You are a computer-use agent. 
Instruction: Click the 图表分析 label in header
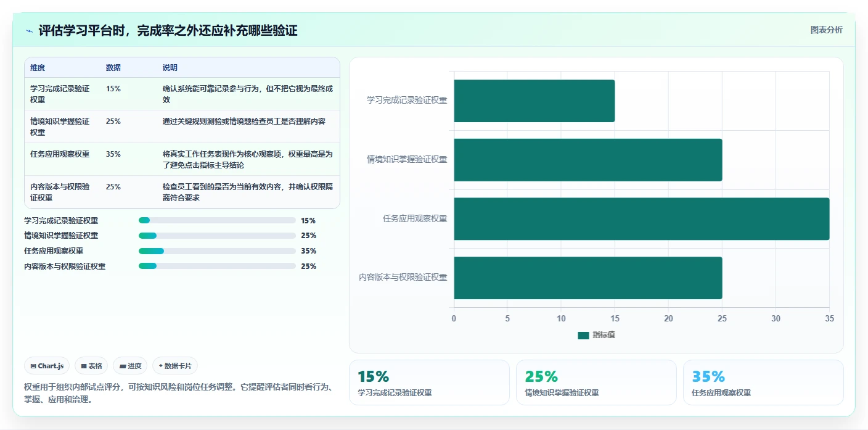[826, 30]
